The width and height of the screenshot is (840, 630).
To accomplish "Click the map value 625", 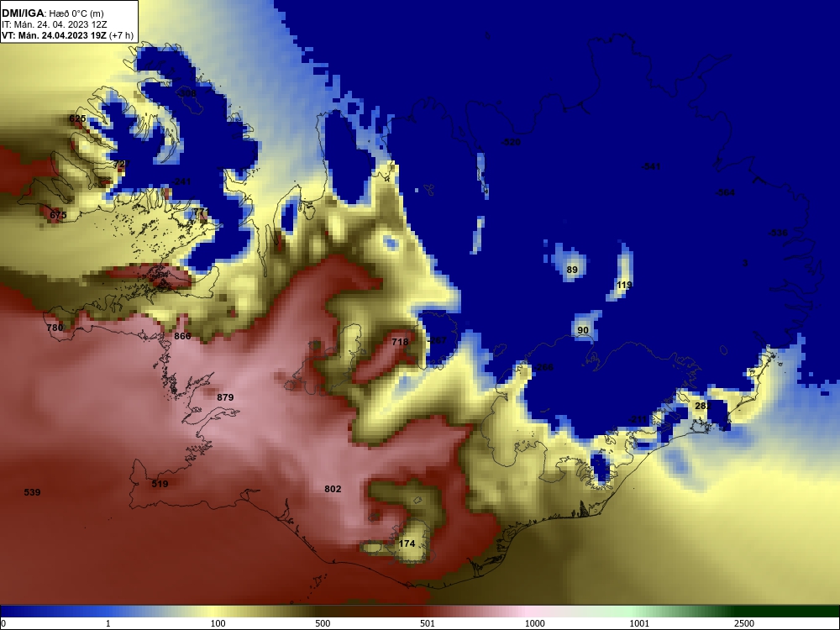I will click(x=77, y=118).
